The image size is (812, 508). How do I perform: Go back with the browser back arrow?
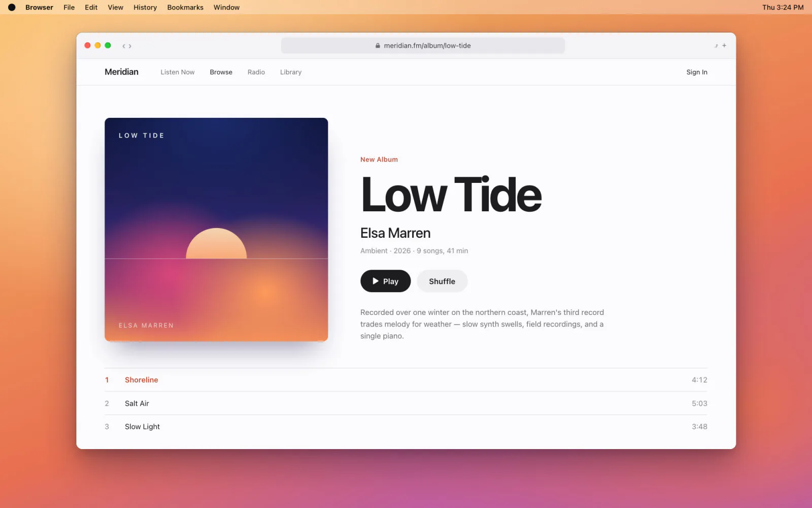point(123,46)
